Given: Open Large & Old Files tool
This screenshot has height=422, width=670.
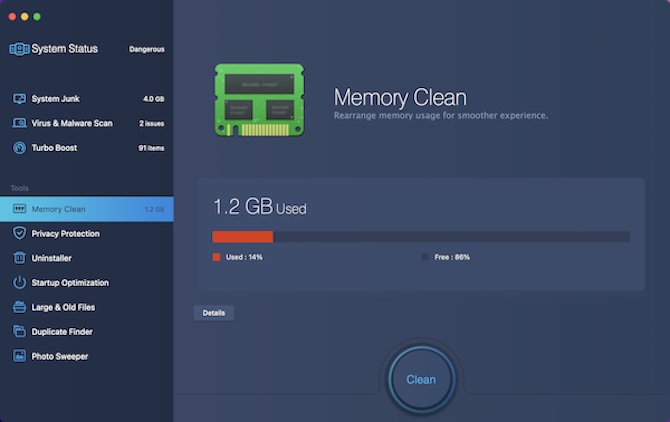Looking at the screenshot, I should pos(87,307).
